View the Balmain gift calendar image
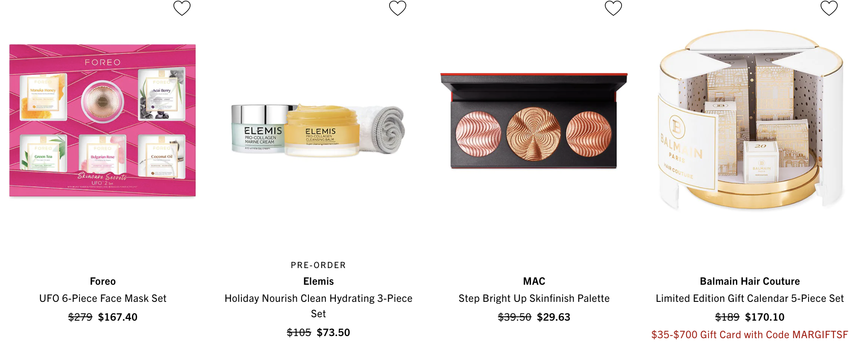This screenshot has height=354, width=868. point(751,120)
